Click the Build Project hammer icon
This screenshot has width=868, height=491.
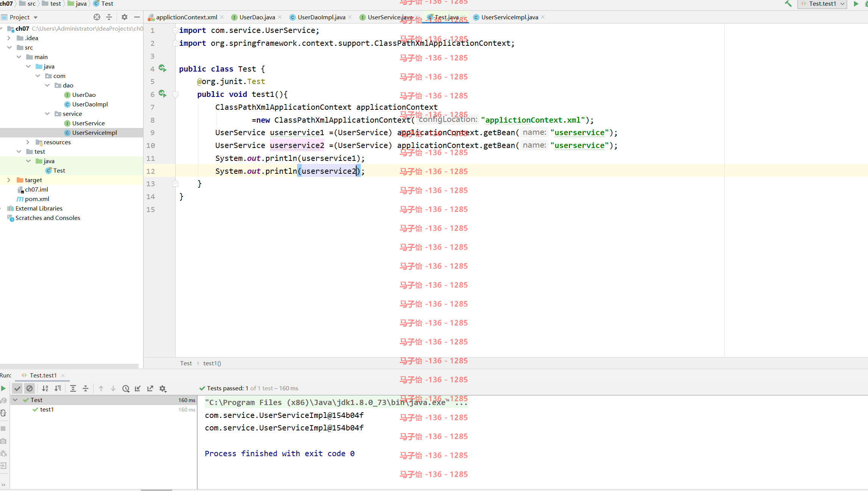tap(788, 4)
